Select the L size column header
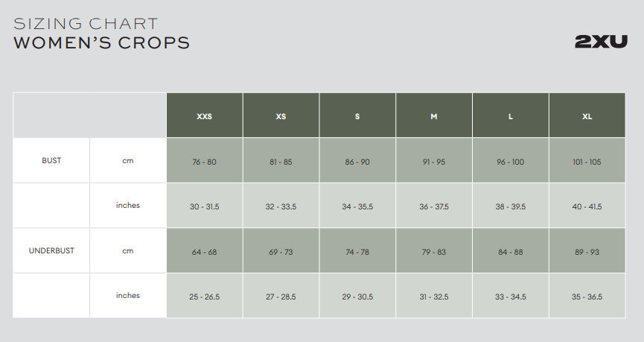 [x=511, y=115]
